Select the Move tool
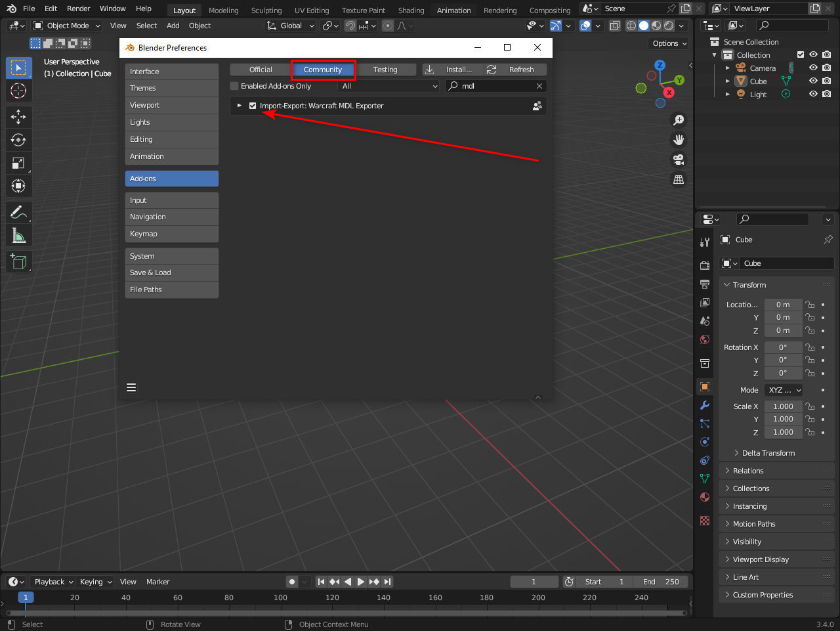 pos(18,117)
